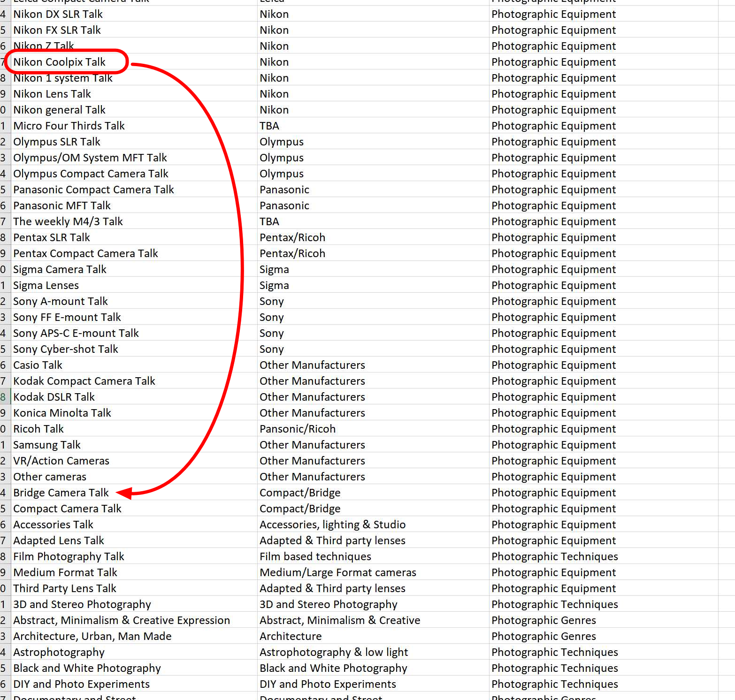Image resolution: width=735 pixels, height=700 pixels.
Task: Select the row header of Kodak DSLR Talk row
Action: tap(5, 397)
